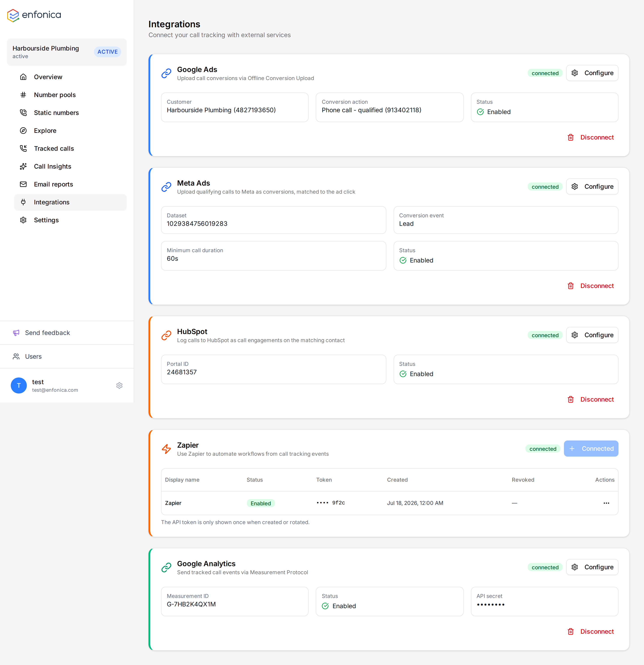Click the ACTIVE status badge
The width and height of the screenshot is (644, 665).
click(x=108, y=52)
